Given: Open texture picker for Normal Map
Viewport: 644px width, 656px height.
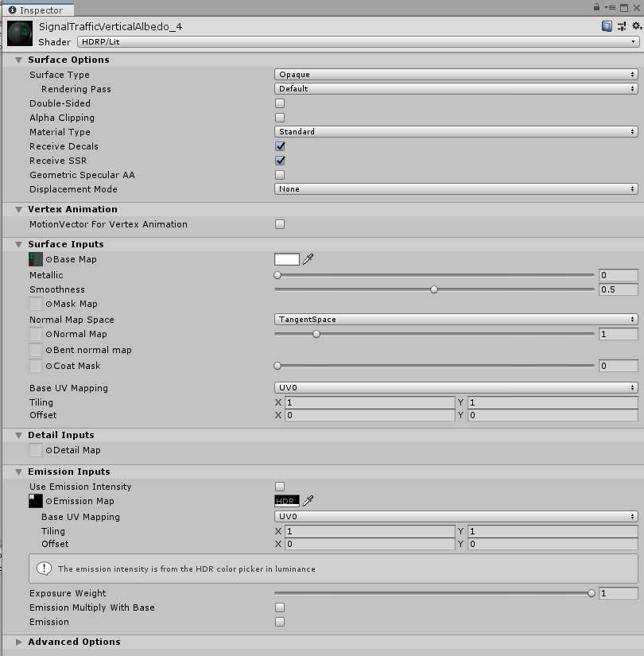Looking at the screenshot, I should 49,334.
